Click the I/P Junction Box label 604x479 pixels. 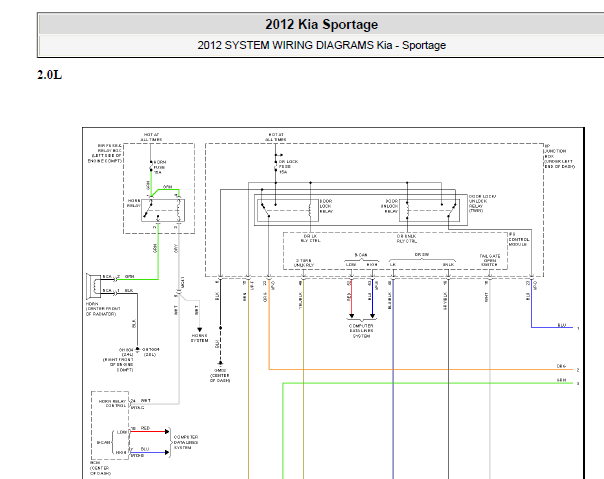click(x=559, y=156)
